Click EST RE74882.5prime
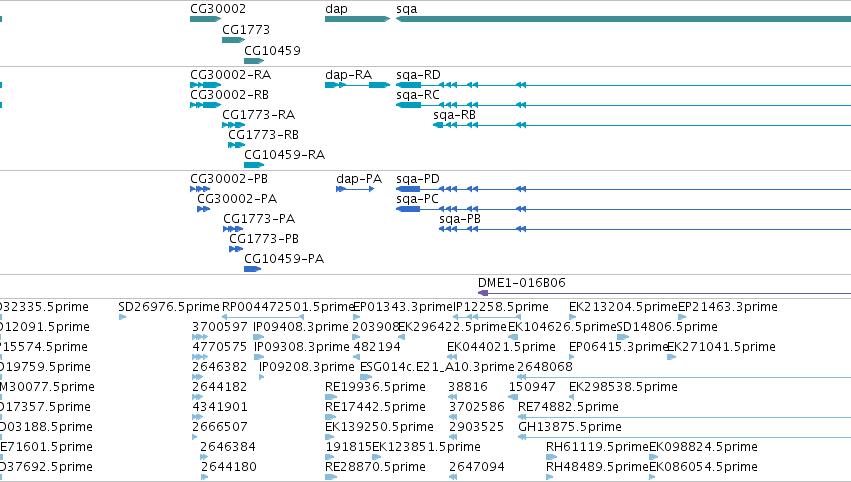The height and width of the screenshot is (482, 851). pyautogui.click(x=568, y=407)
